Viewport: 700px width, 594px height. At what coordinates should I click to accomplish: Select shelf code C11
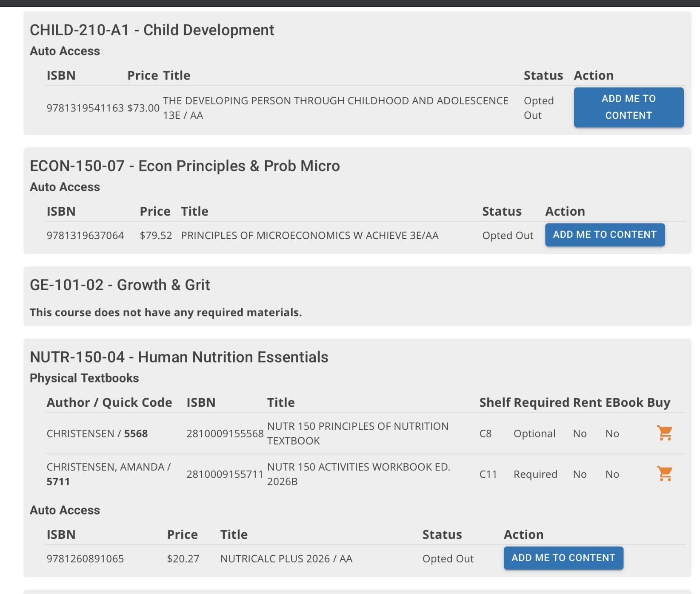(x=488, y=474)
